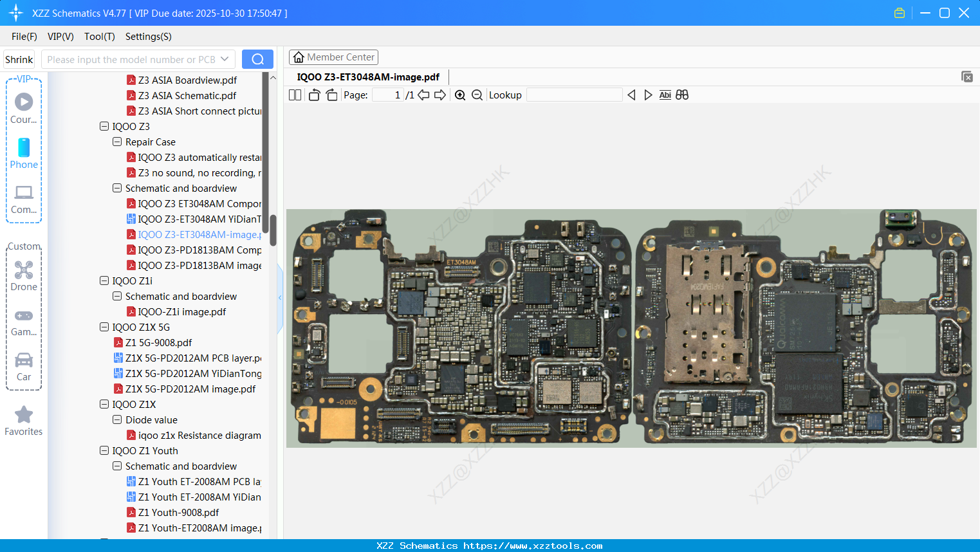This screenshot has width=980, height=552.
Task: Collapse the IQOO Z3 tree node
Action: (104, 126)
